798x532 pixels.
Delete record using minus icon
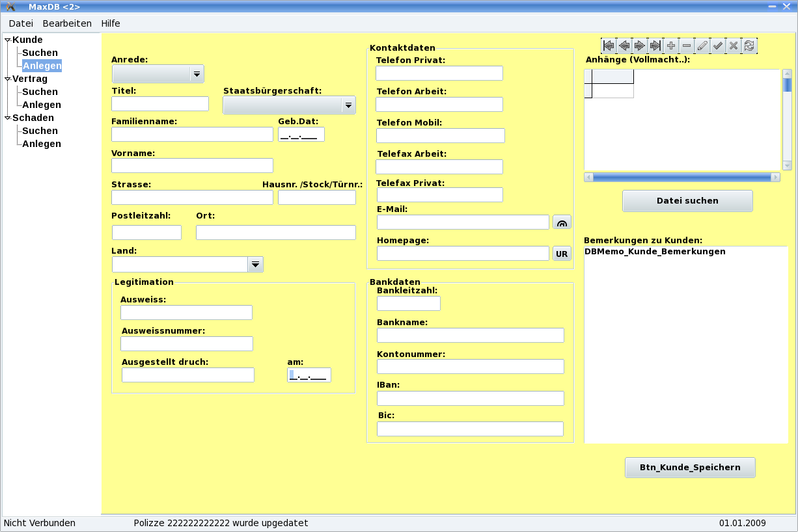687,46
